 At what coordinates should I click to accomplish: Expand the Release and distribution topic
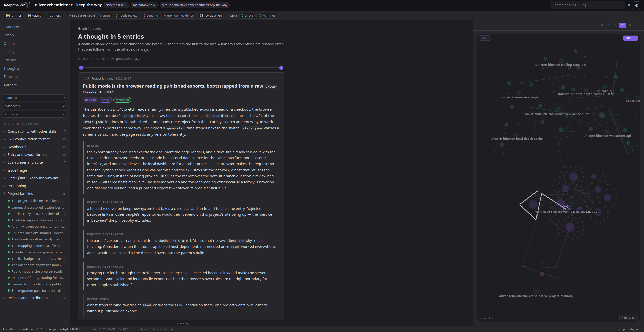[34, 298]
